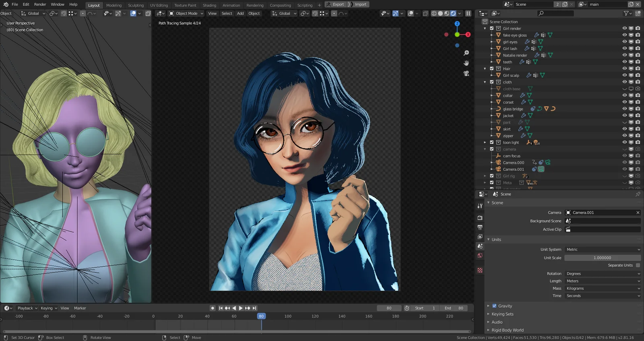Open the Unit System dropdown

click(x=603, y=250)
